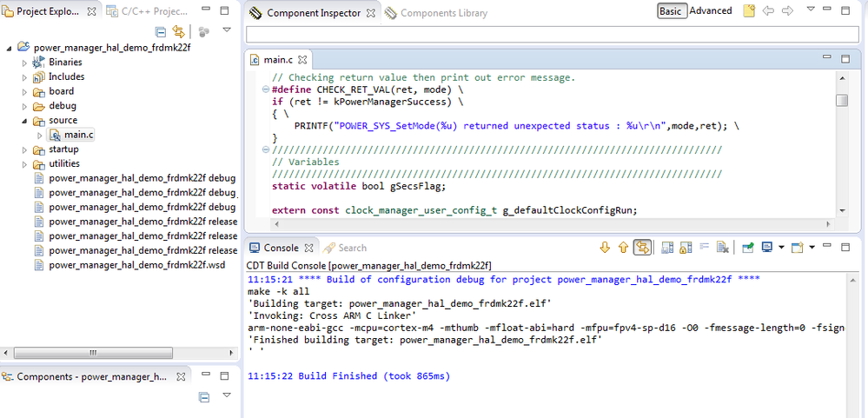
Task: Select power_manager_hal_demo_frdmk22f.wsd file
Action: pyautogui.click(x=136, y=265)
